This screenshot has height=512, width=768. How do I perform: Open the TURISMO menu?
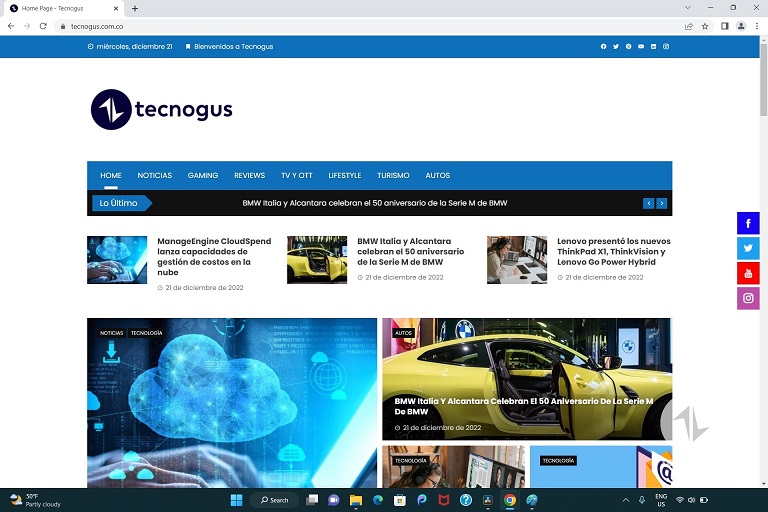click(x=393, y=175)
